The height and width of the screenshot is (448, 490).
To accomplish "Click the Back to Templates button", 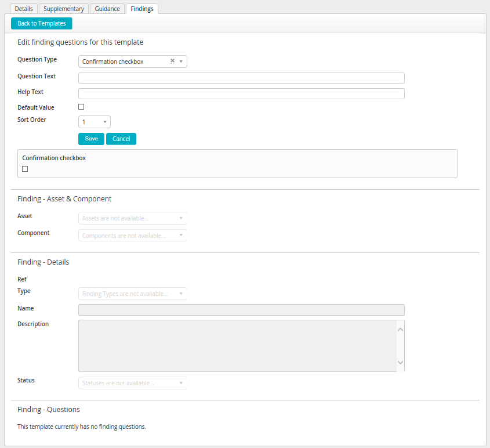I will click(42, 23).
